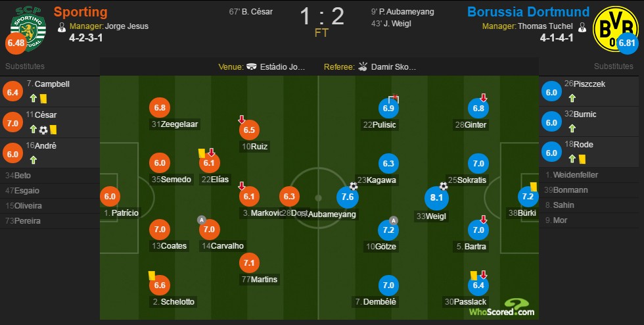
Task: Click the manager icon beside Jorge Jesus
Action: click(62, 27)
